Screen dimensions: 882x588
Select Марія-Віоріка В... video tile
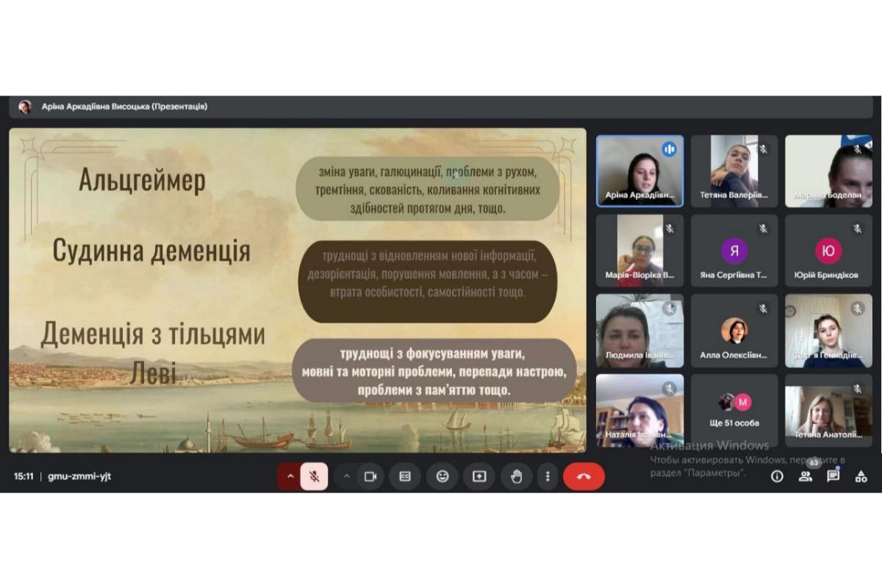pyautogui.click(x=639, y=251)
